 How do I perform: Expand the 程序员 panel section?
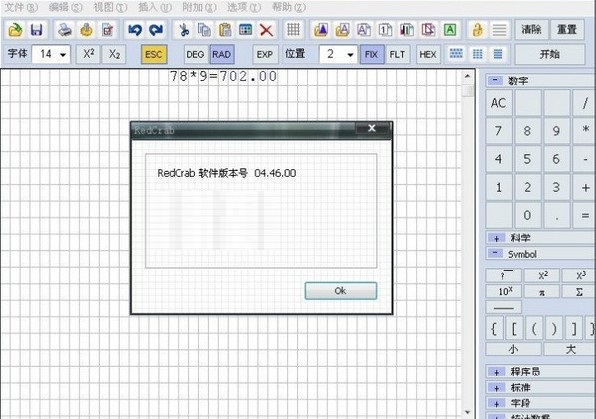coord(496,372)
